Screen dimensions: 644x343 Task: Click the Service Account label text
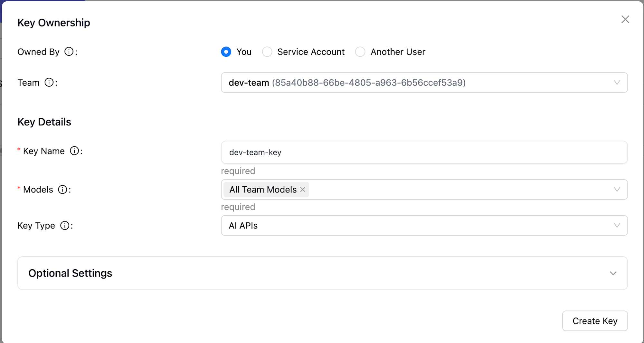click(311, 52)
